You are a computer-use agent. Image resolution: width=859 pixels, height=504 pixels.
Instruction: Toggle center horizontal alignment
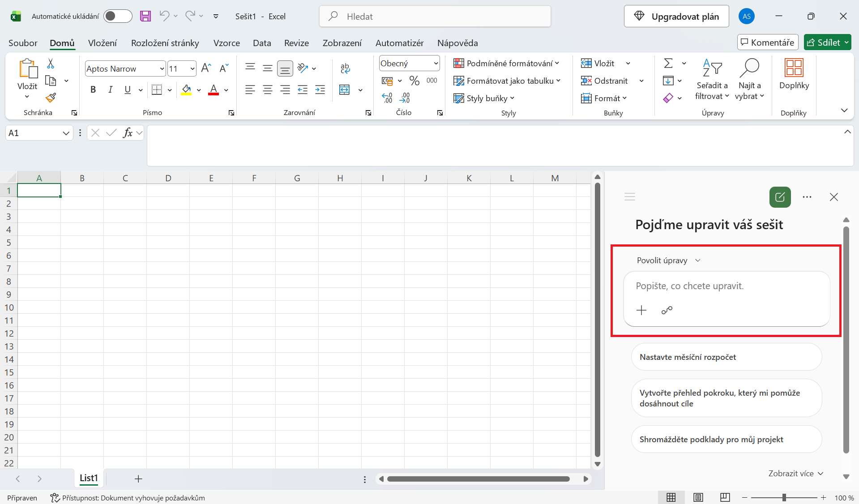[x=268, y=90]
